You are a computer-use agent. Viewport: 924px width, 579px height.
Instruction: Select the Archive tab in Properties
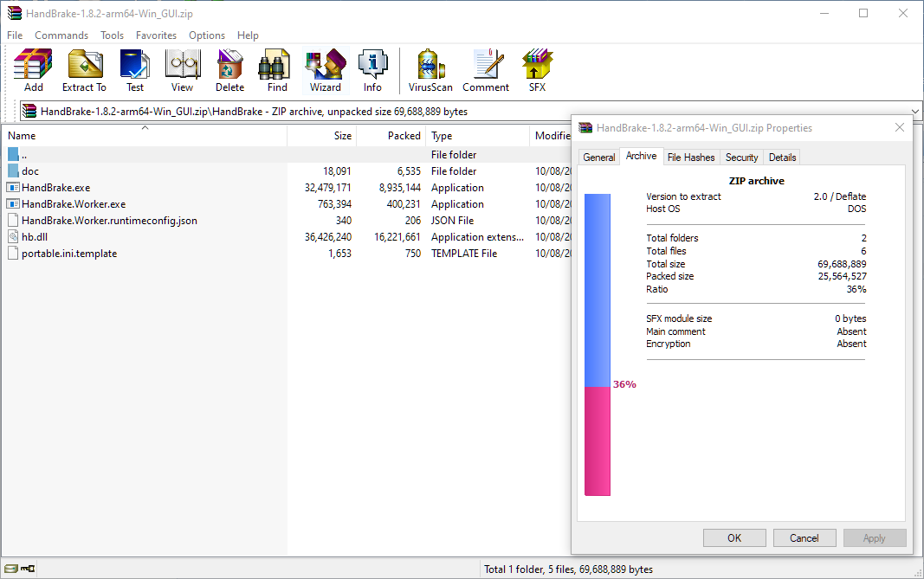click(x=641, y=156)
